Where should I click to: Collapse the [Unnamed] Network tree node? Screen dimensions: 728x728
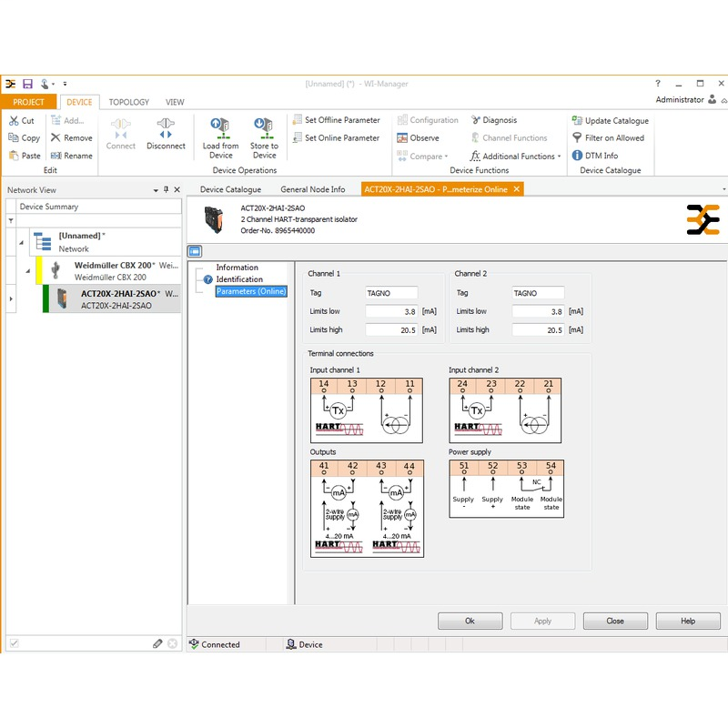(x=21, y=242)
